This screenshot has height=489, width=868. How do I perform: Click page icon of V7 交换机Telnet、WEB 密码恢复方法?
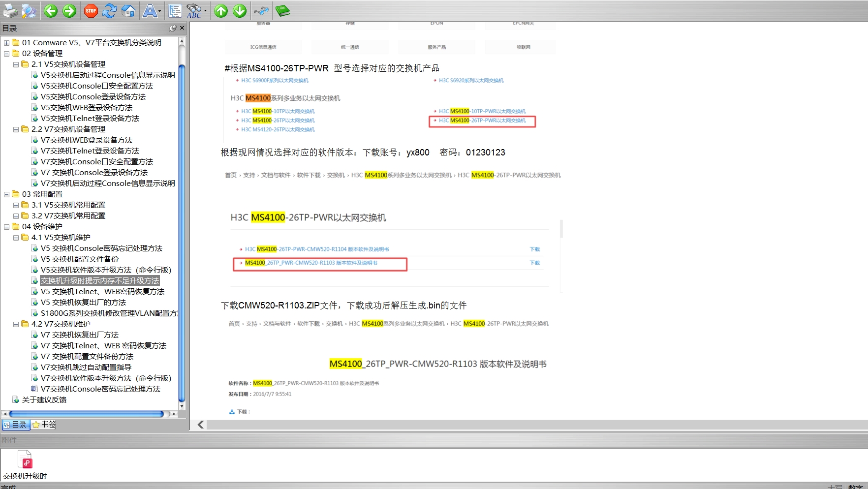(34, 346)
